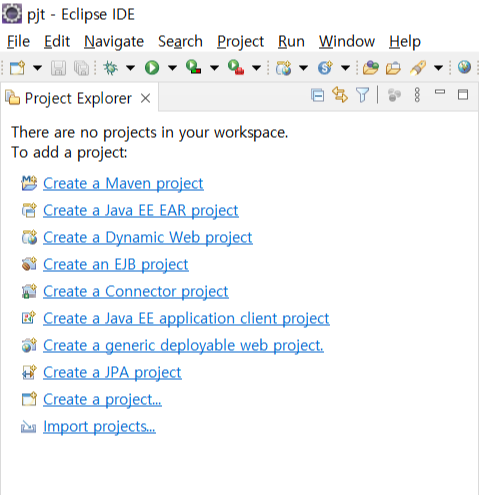Expand the New Dynamic Web Project dropdown arrow
The width and height of the screenshot is (479, 495).
click(x=303, y=68)
